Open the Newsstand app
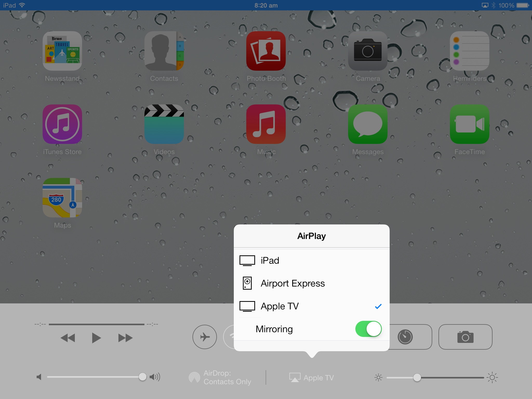Screen dimensions: 532x399 pos(62,51)
